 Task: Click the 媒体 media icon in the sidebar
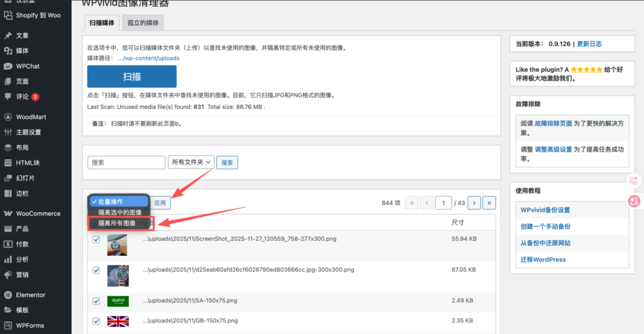[x=8, y=50]
